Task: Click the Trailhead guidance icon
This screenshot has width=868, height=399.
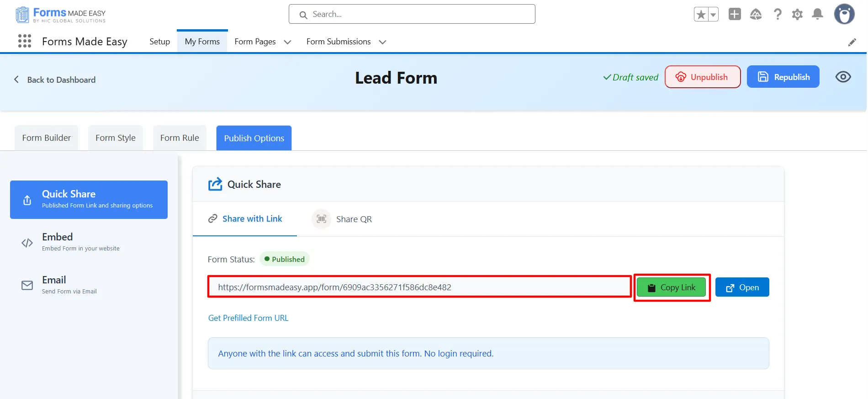Action: coord(756,14)
